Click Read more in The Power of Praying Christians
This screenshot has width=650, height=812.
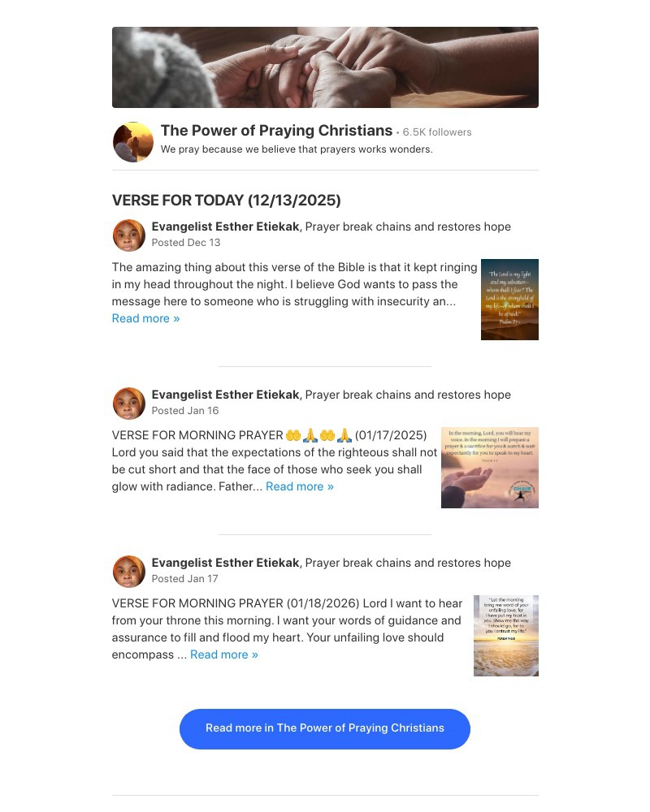point(325,728)
